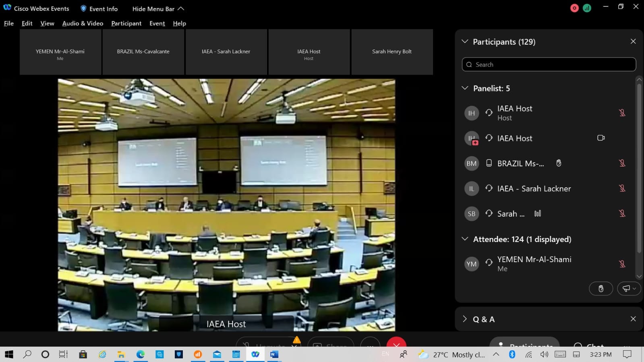Open Microsoft Word from the taskbar
Screen dimensions: 644x362
click(x=274, y=354)
